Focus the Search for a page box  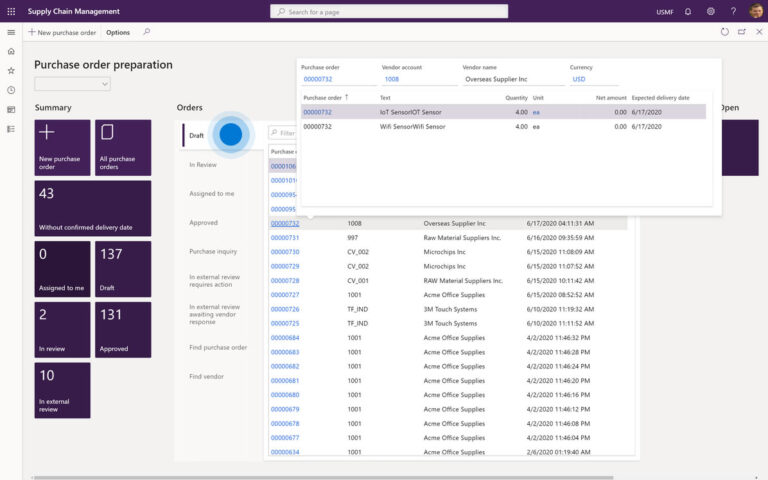tap(389, 12)
